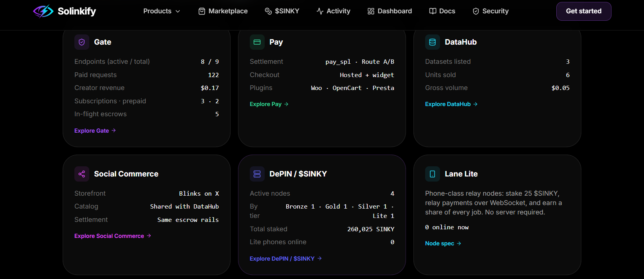Open the Node spec link
The width and height of the screenshot is (644, 279).
tap(443, 243)
